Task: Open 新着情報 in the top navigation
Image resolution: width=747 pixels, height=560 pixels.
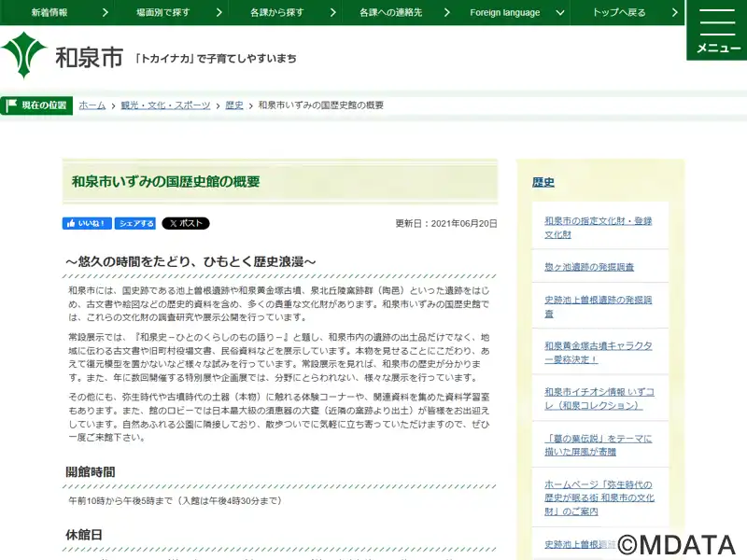Action: click(x=56, y=13)
